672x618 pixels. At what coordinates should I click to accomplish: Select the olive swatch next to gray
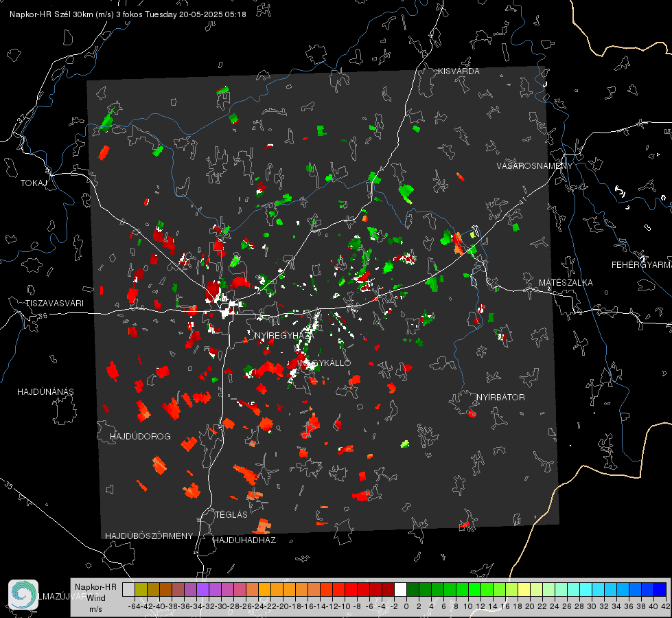(141, 589)
